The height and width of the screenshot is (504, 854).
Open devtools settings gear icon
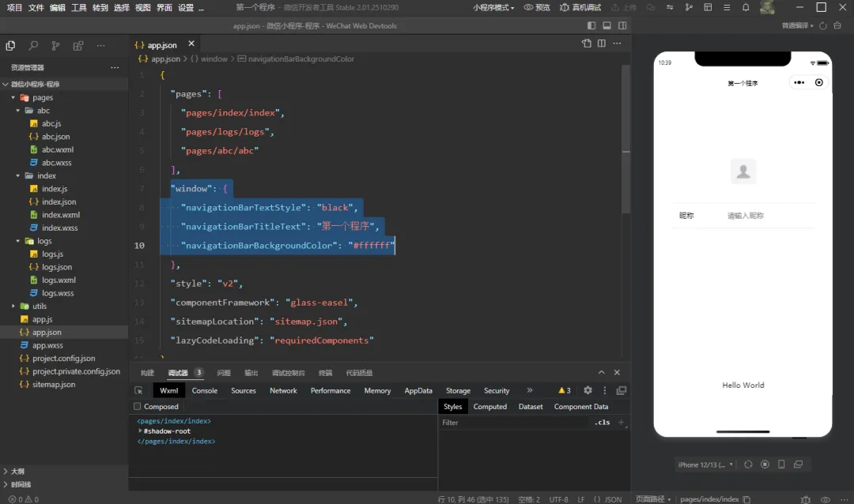[x=588, y=390]
